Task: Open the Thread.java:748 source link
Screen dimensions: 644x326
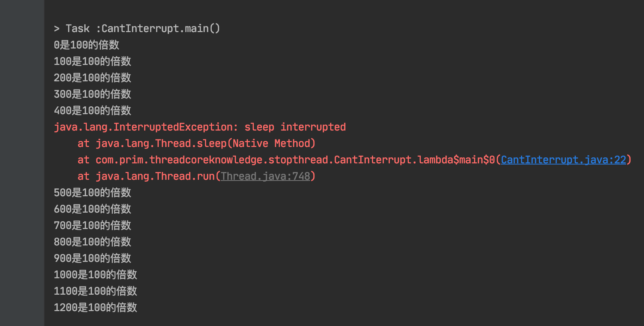Action: [x=265, y=176]
